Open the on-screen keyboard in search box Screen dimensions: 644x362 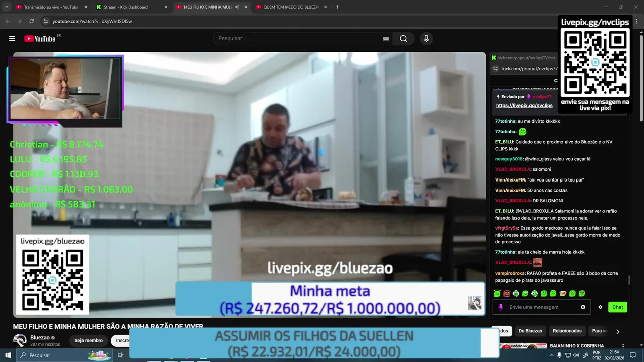tap(386, 39)
